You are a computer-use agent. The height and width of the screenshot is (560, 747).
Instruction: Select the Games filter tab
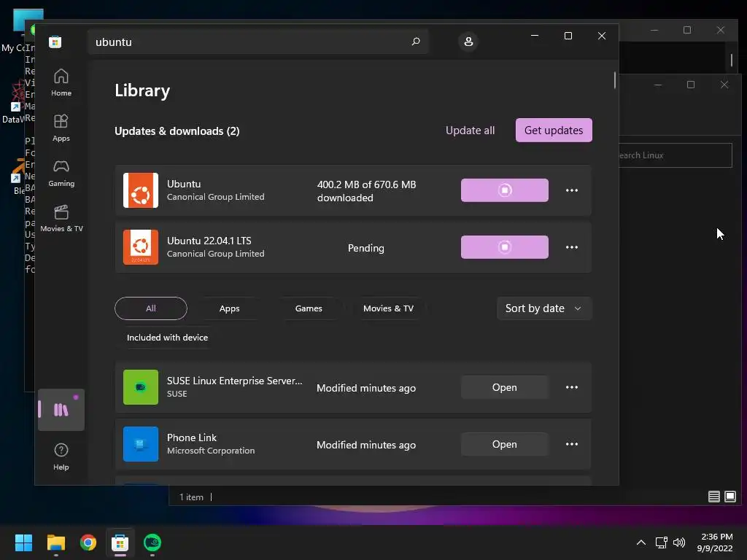(x=309, y=308)
